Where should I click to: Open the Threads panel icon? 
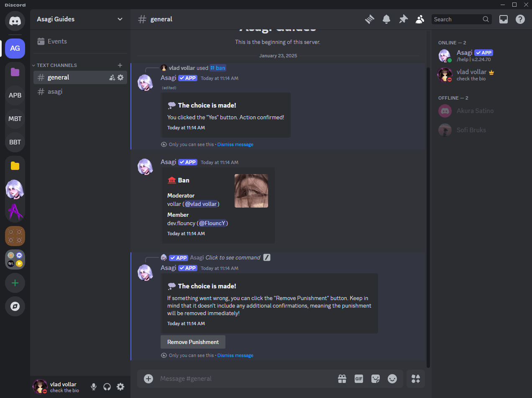pos(369,19)
